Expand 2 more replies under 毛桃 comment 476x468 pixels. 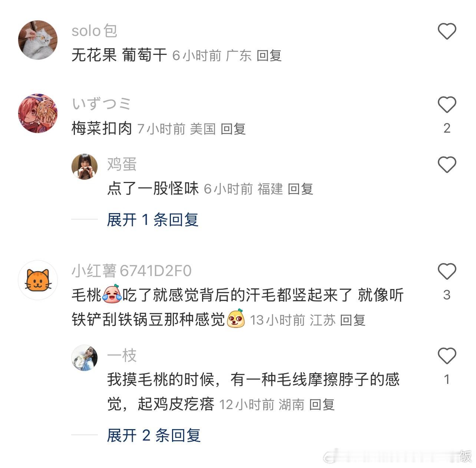click(x=154, y=435)
